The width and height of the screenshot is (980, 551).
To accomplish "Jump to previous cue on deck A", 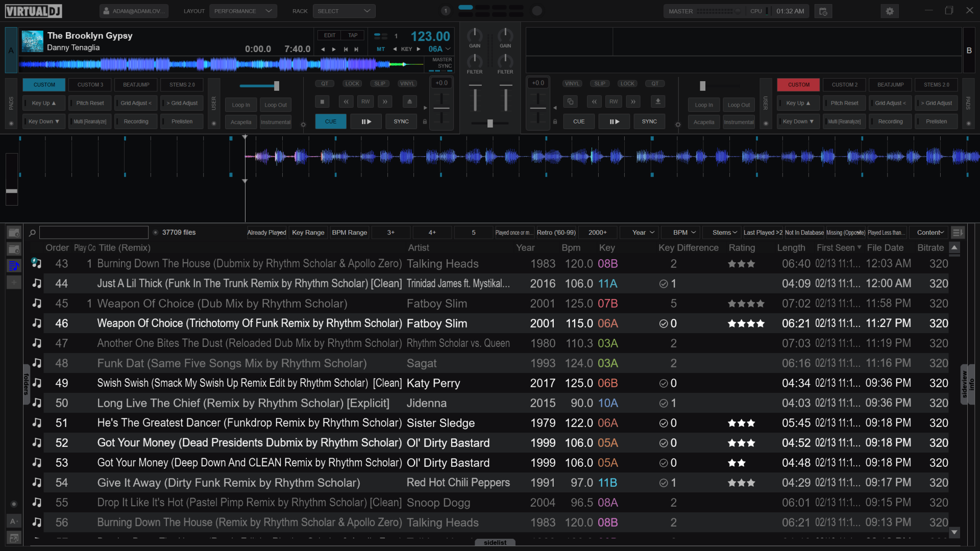I will (346, 49).
